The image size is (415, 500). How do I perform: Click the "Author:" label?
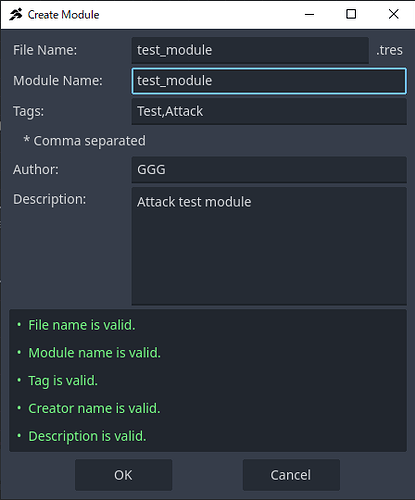point(36,170)
